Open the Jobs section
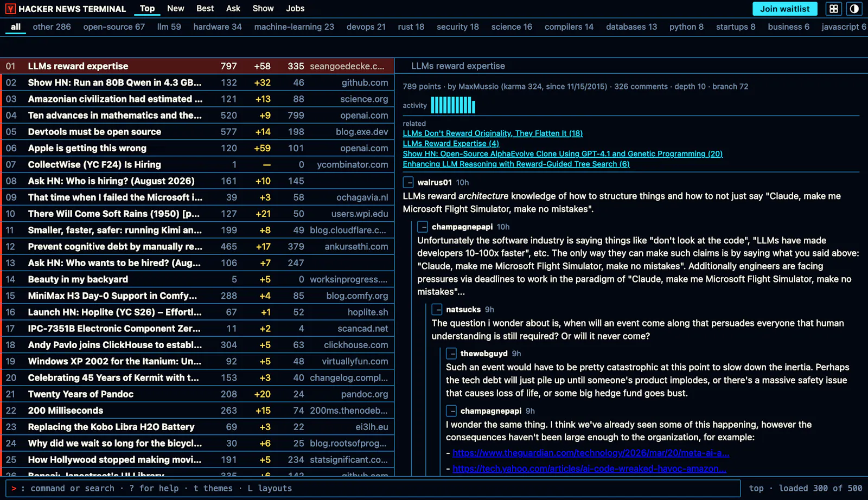The width and height of the screenshot is (868, 500). (295, 9)
